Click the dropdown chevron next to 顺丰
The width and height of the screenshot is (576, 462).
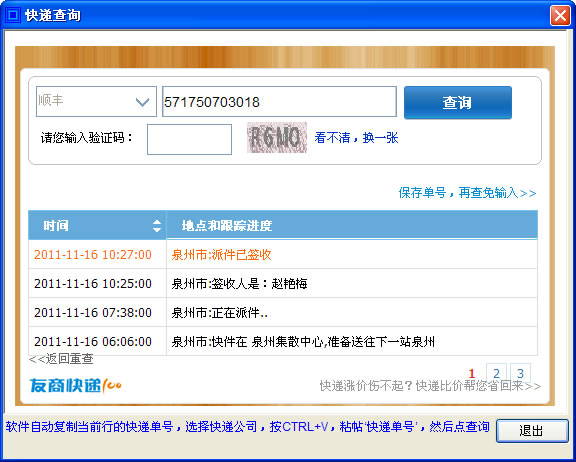pyautogui.click(x=143, y=102)
